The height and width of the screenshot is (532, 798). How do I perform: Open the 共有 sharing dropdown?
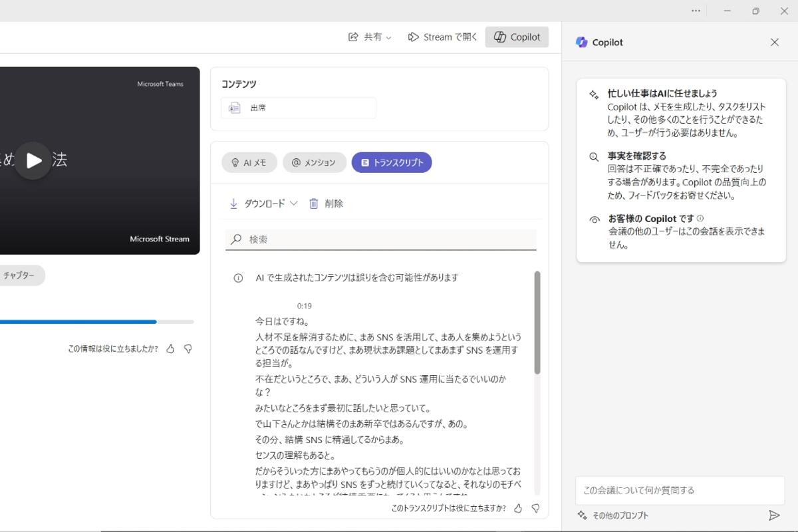[370, 37]
